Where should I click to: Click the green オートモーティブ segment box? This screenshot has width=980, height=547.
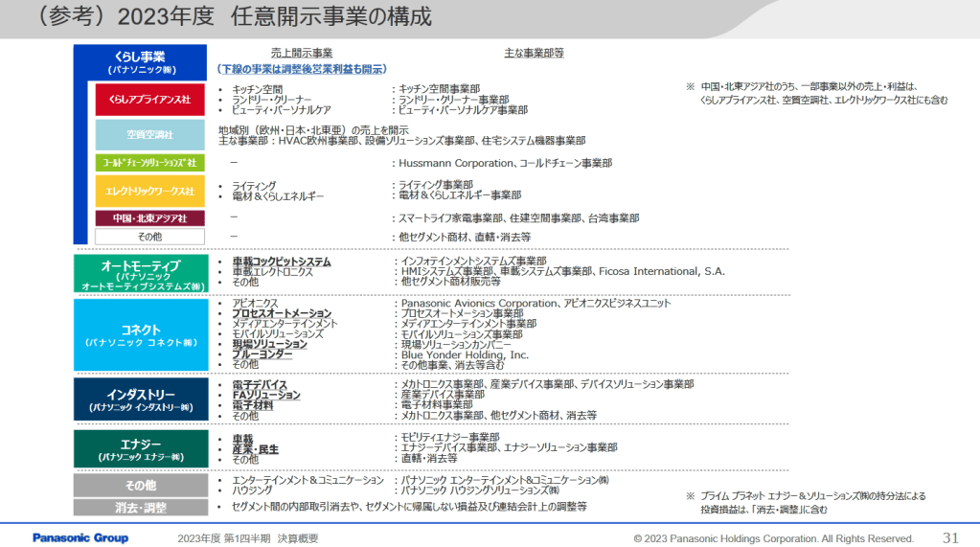click(140, 273)
